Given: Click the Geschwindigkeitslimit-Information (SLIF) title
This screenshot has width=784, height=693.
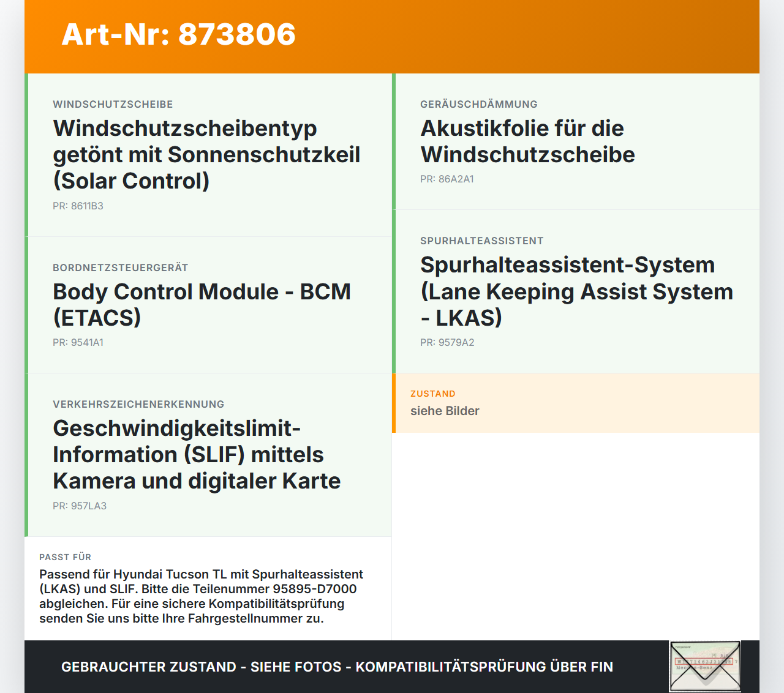Looking at the screenshot, I should (x=197, y=455).
